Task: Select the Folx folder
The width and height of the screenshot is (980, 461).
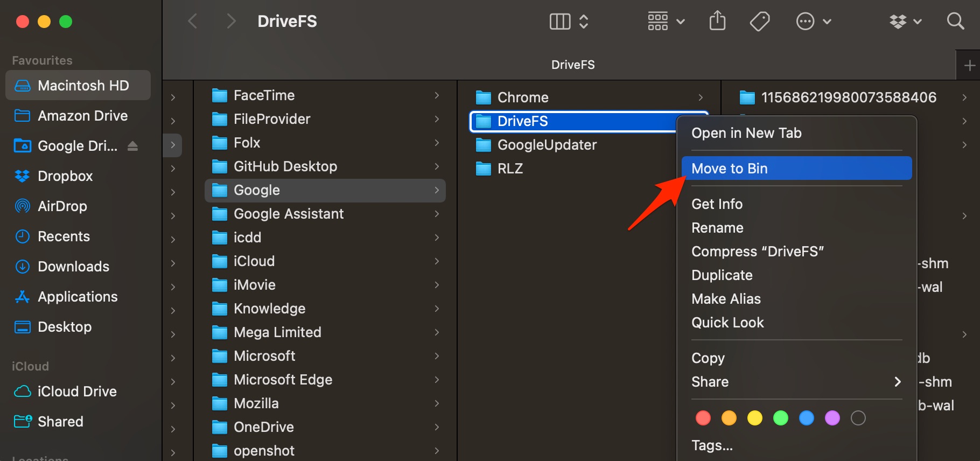Action: pos(325,143)
